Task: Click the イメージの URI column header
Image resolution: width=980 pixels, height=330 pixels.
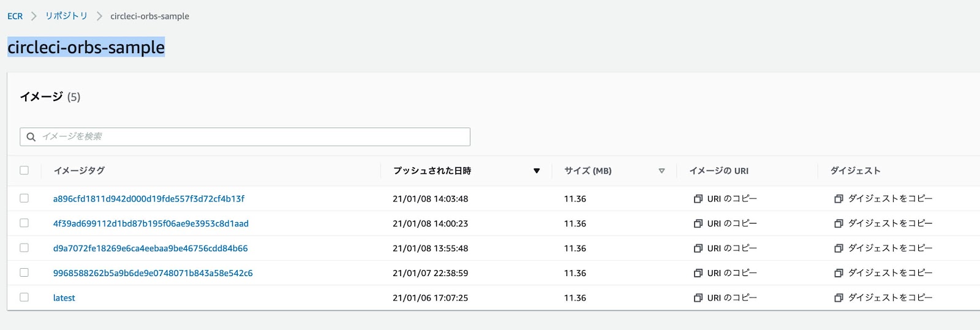Action: [x=719, y=171]
